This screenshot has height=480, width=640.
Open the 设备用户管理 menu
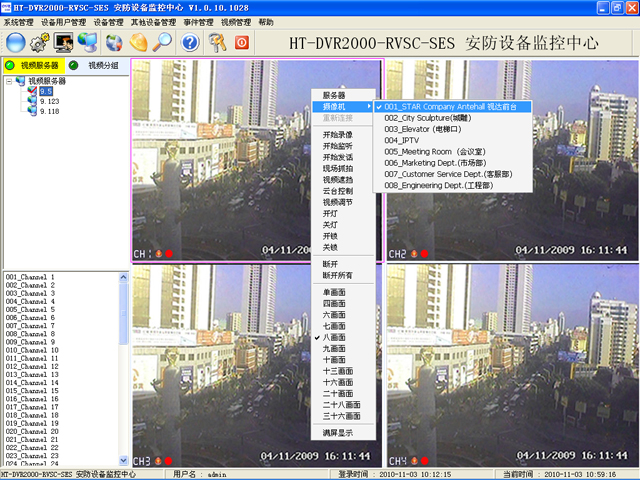click(x=64, y=22)
